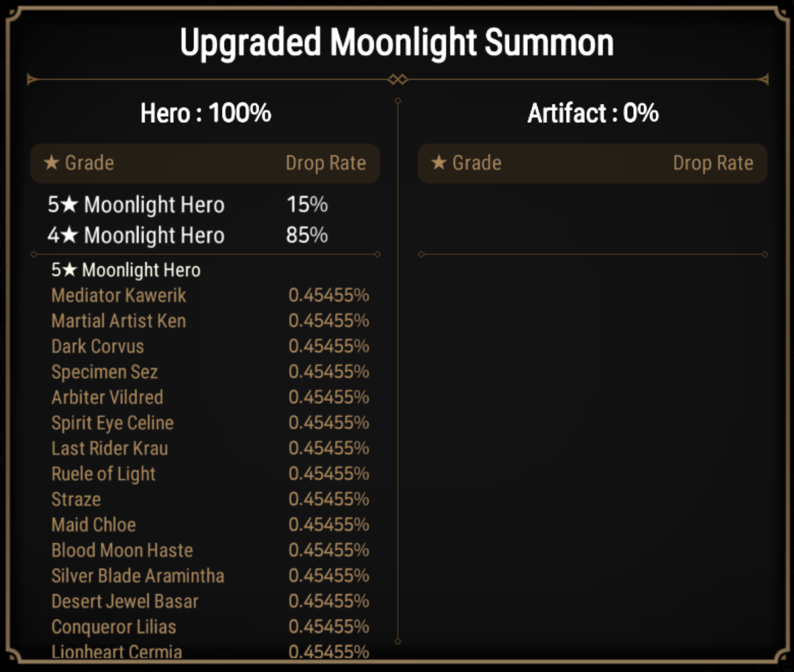
Task: Select the 4★ Moonlight Hero 85% row
Action: [x=188, y=236]
